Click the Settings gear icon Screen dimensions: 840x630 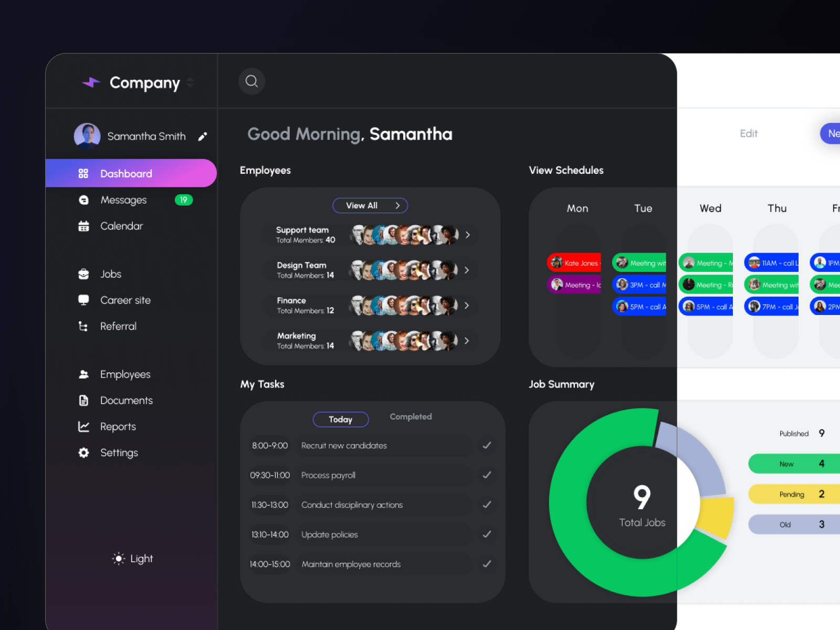point(83,453)
